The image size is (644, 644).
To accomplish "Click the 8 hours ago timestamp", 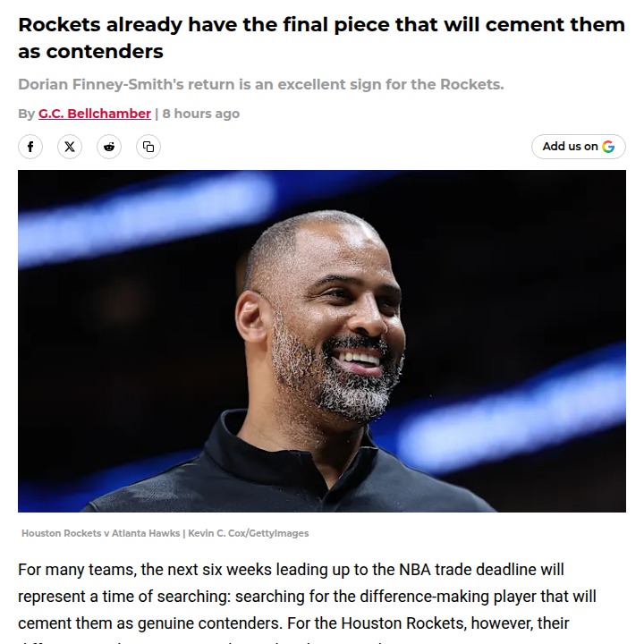I will [x=201, y=114].
